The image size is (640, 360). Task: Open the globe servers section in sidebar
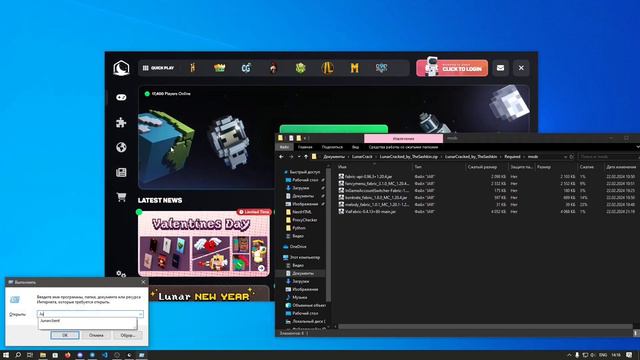tap(121, 147)
